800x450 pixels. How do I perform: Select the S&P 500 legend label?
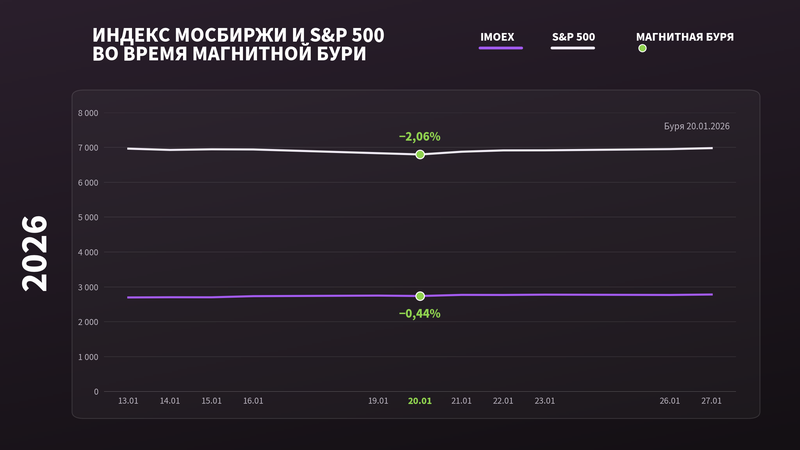(573, 37)
